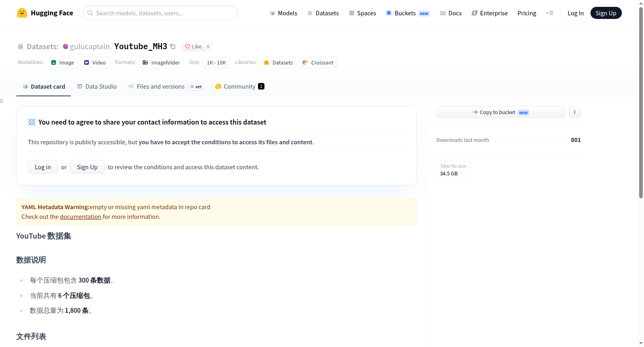
Task: Click the Datasets stack icon beside the heading
Action: tap(21, 46)
